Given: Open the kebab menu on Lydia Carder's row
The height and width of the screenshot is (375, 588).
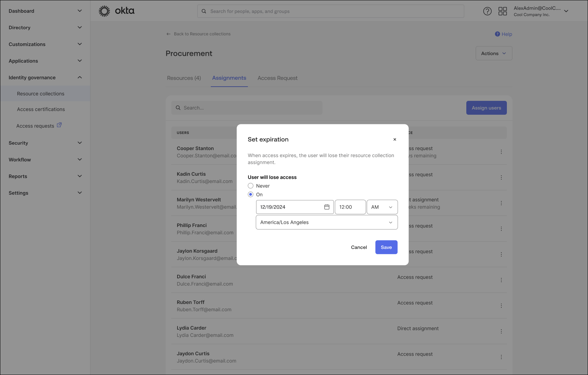Looking at the screenshot, I should (x=501, y=331).
